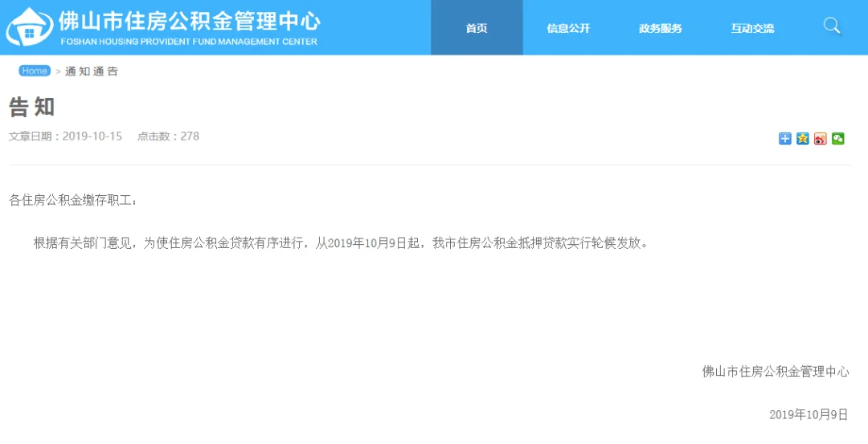868x444 pixels.
Task: Click the Home breadcrumb button
Action: (35, 71)
